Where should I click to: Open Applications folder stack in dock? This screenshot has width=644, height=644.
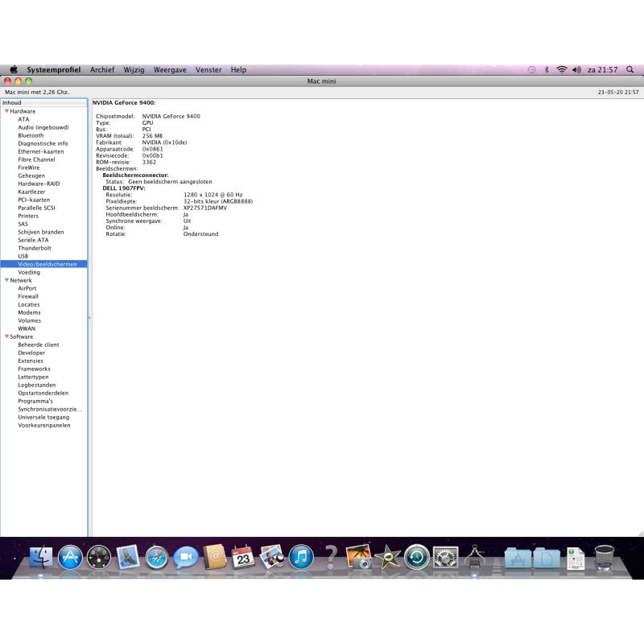point(518,558)
